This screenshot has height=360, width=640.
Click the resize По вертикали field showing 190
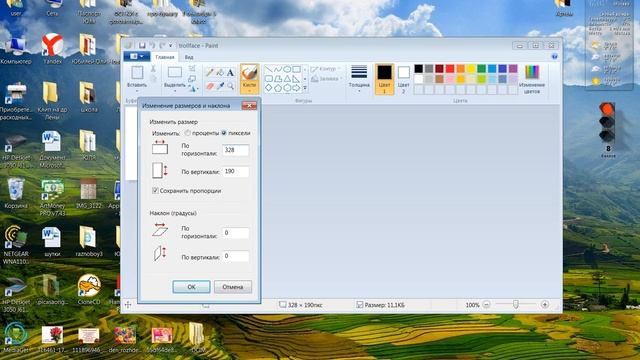pyautogui.click(x=236, y=171)
